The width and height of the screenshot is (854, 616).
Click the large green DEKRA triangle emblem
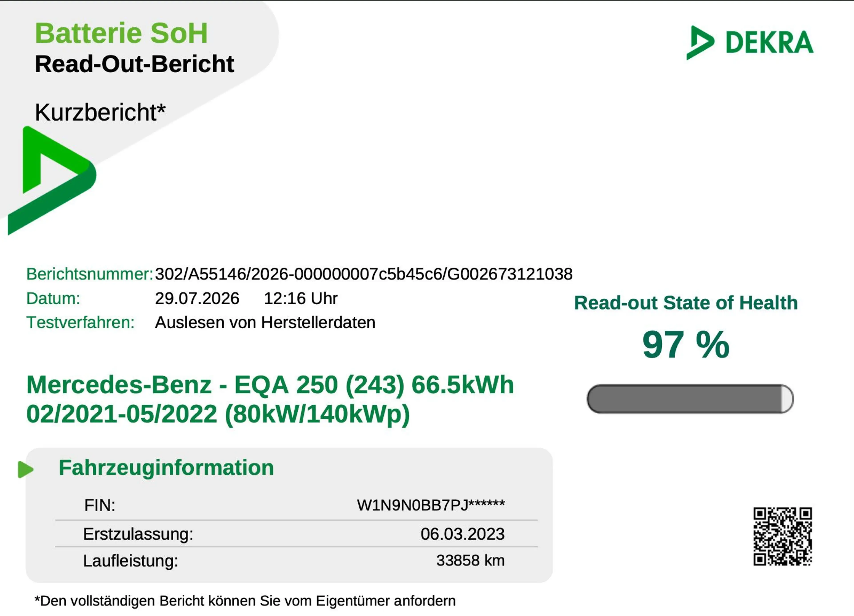[52, 180]
